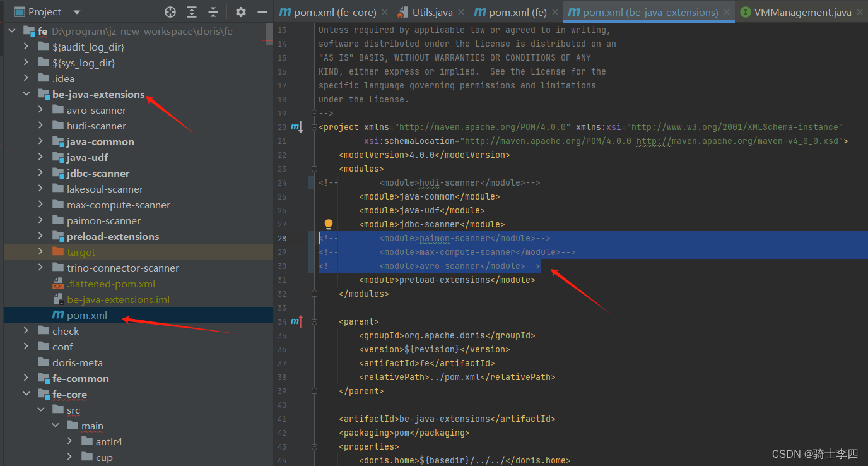
Task: Select be-java-extensions.iml file
Action: tap(118, 299)
